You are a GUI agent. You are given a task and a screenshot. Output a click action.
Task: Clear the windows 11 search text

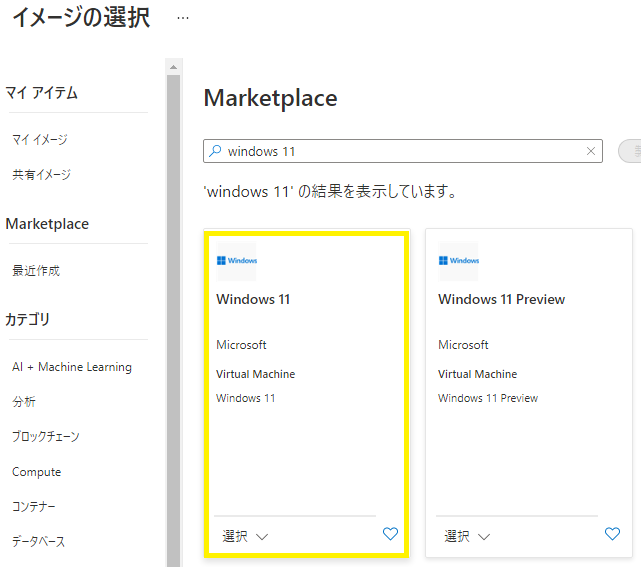tap(590, 151)
